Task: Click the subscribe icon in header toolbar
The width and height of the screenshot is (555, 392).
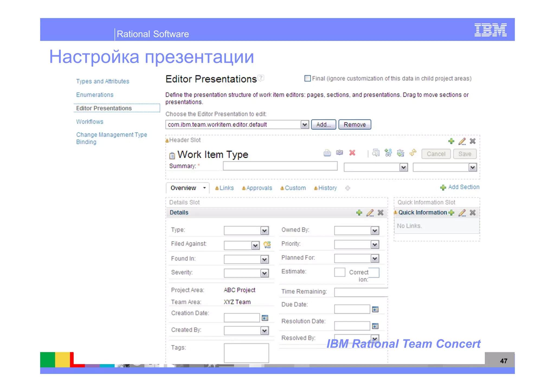Action: click(x=401, y=153)
